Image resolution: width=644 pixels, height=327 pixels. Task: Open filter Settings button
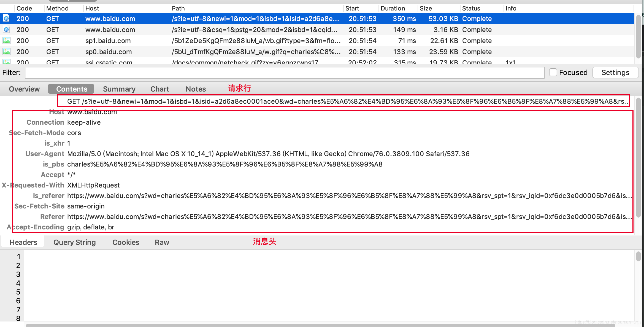click(x=615, y=73)
